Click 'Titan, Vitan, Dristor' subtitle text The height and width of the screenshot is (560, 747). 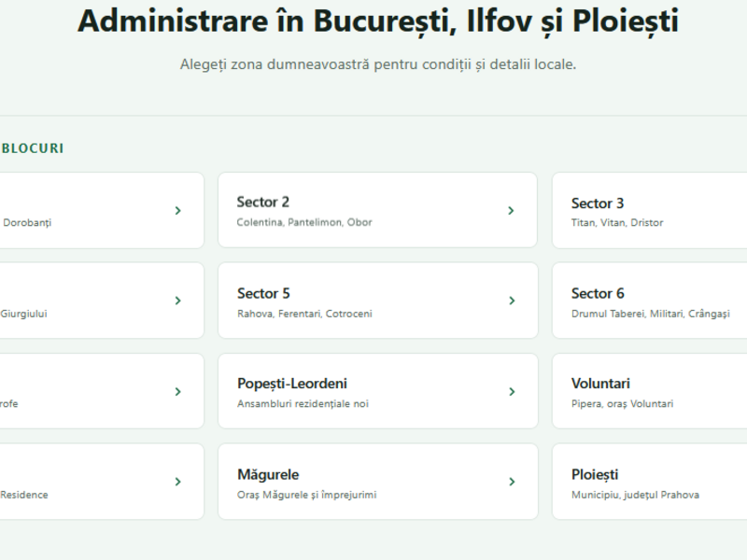click(x=617, y=222)
